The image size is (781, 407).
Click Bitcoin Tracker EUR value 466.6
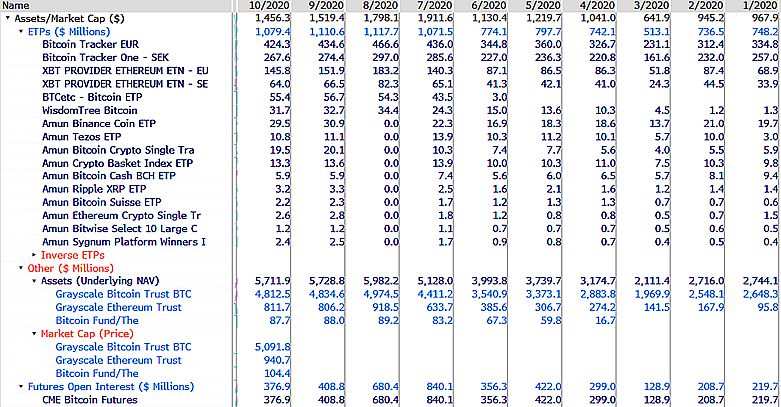click(x=385, y=44)
